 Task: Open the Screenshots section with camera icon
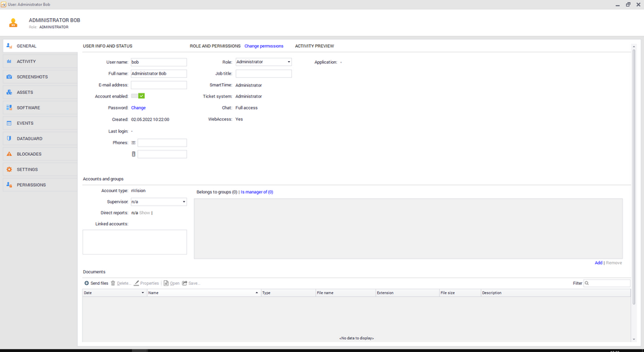pos(32,77)
